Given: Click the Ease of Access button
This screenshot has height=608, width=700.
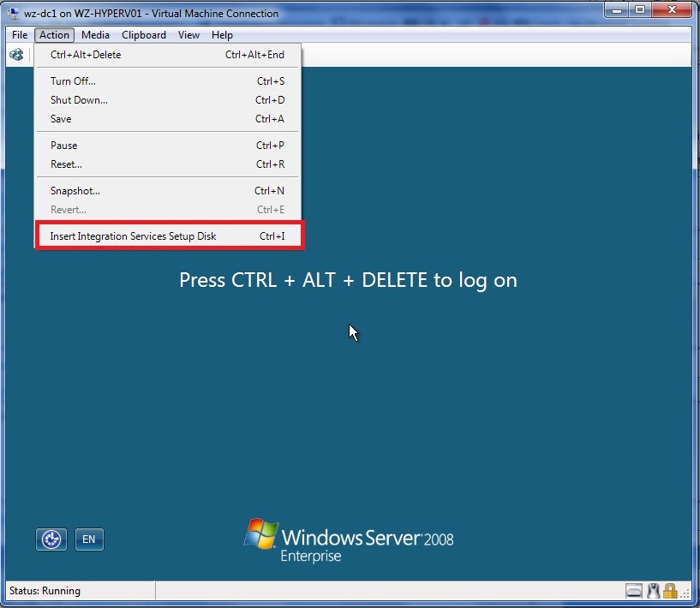Looking at the screenshot, I should coord(51,539).
